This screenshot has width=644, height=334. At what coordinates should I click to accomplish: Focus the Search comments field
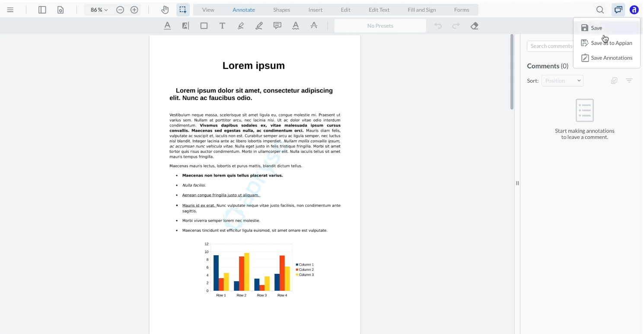[x=550, y=46]
